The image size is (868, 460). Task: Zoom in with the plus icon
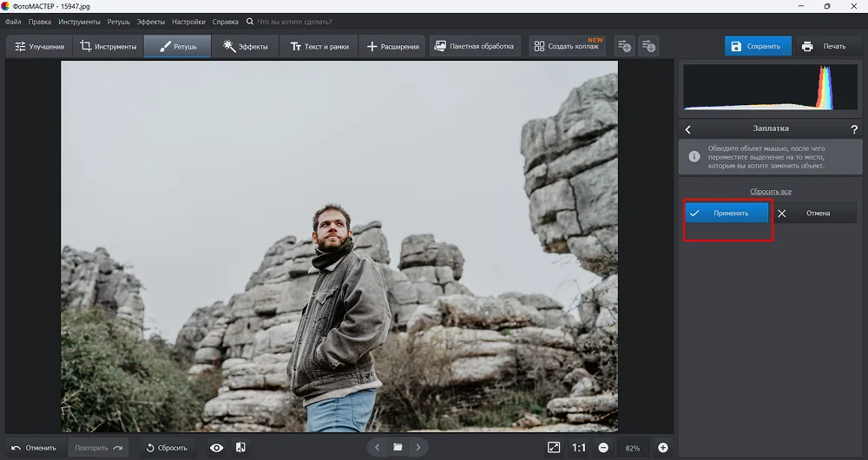click(x=663, y=448)
